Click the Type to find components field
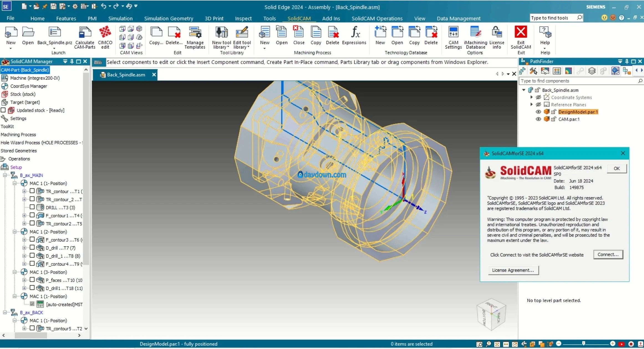 (x=581, y=81)
